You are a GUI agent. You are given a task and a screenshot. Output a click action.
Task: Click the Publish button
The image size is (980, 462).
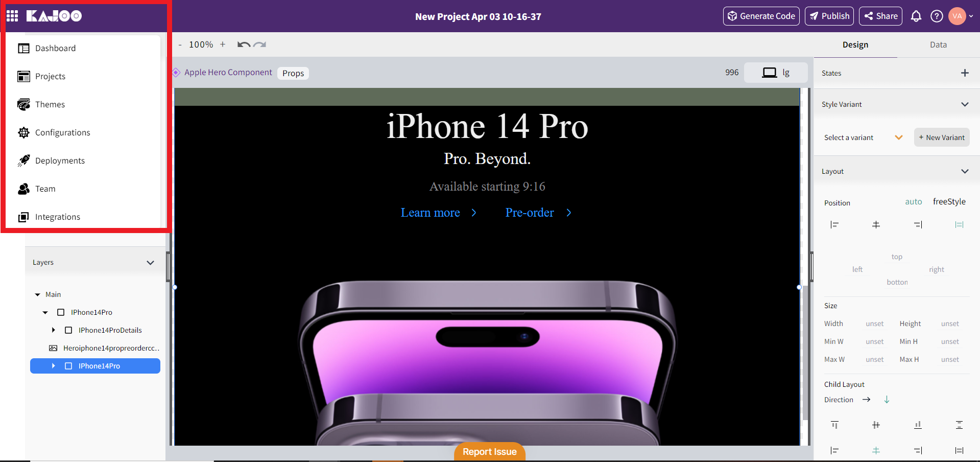pos(829,16)
